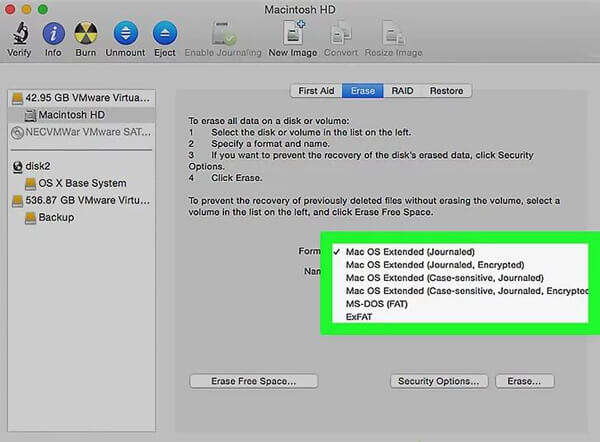
Task: Open the RAID tab
Action: point(403,91)
